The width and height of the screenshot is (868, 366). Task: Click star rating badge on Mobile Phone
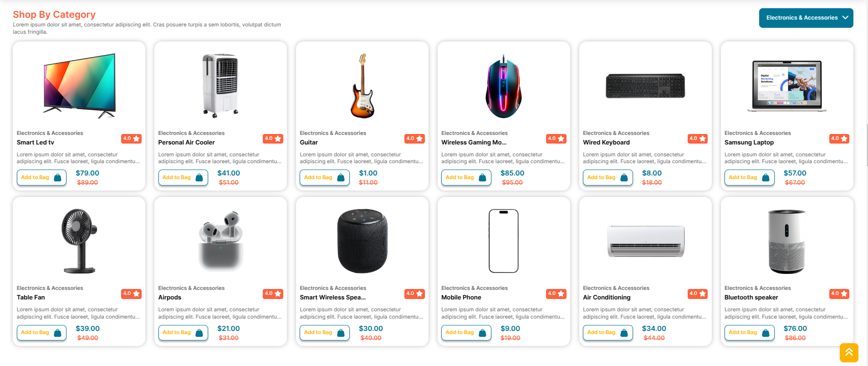[x=556, y=294]
